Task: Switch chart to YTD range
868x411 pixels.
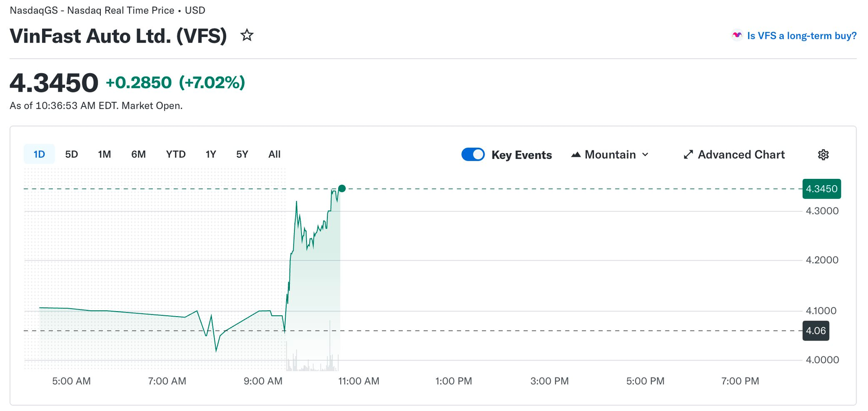Action: 176,154
